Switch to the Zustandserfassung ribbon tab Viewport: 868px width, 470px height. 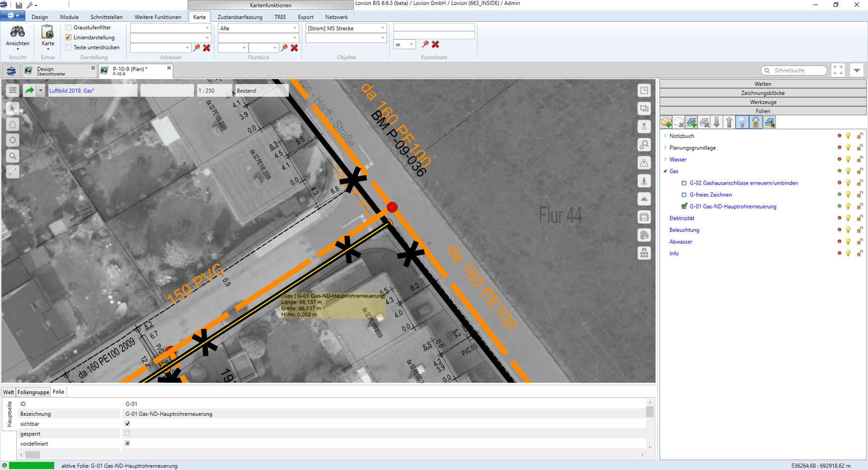240,17
